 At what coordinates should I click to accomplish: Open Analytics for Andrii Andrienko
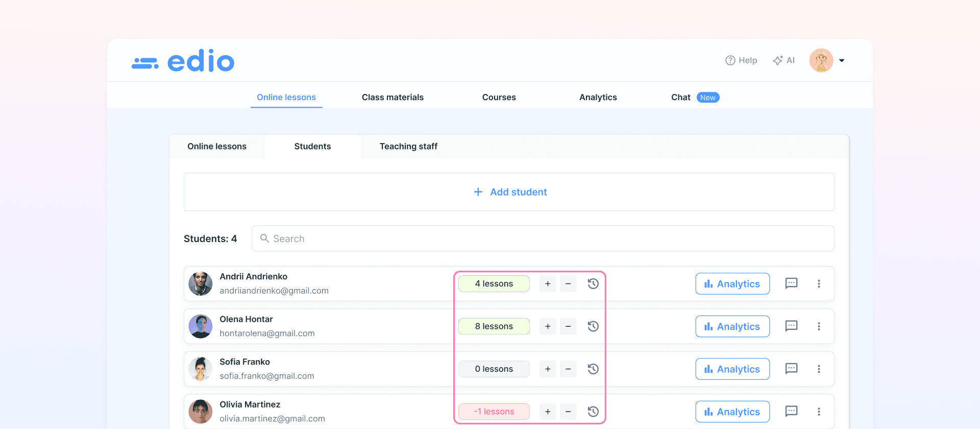pos(732,283)
